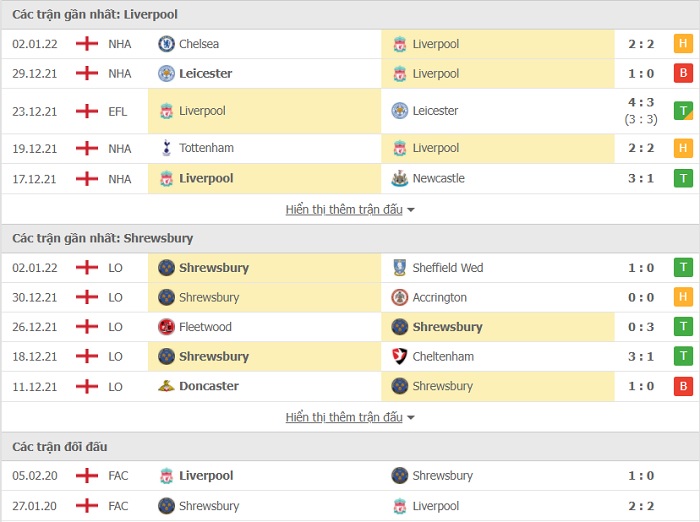This screenshot has height=522, width=700.
Task: Click the Doncaster club crest icon
Action: (167, 386)
